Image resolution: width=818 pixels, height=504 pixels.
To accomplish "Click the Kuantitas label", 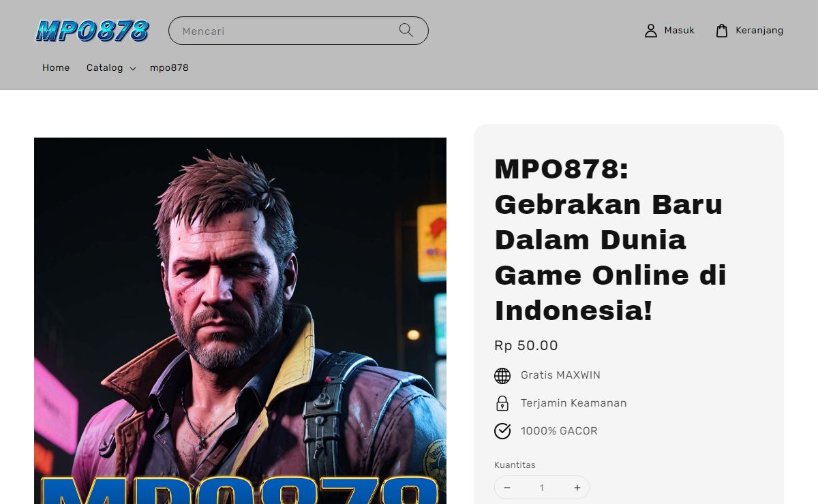I will click(515, 464).
